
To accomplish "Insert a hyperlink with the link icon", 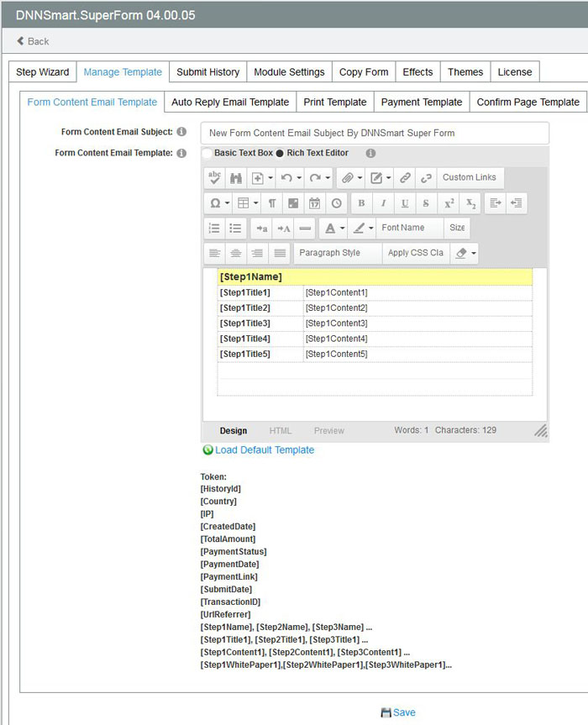I will (405, 178).
